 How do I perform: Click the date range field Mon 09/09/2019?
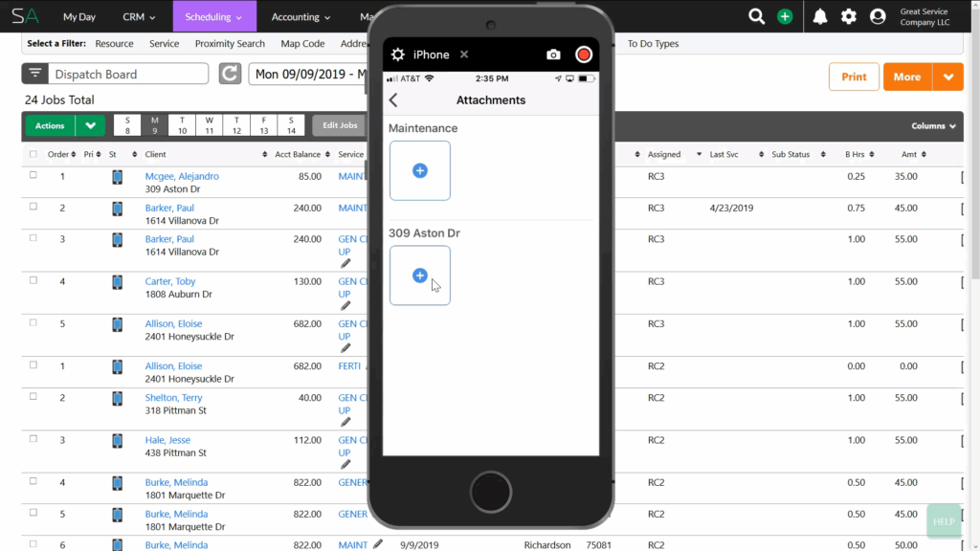point(309,74)
